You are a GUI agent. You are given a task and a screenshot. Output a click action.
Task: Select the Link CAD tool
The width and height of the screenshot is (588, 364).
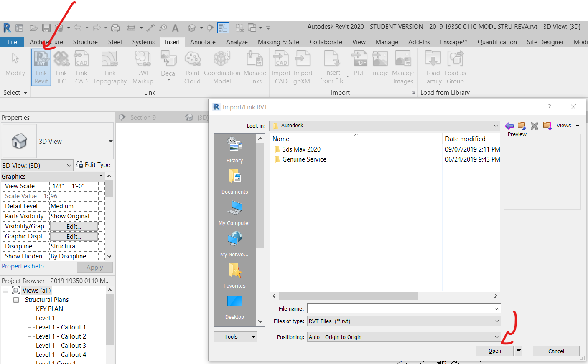pos(81,67)
